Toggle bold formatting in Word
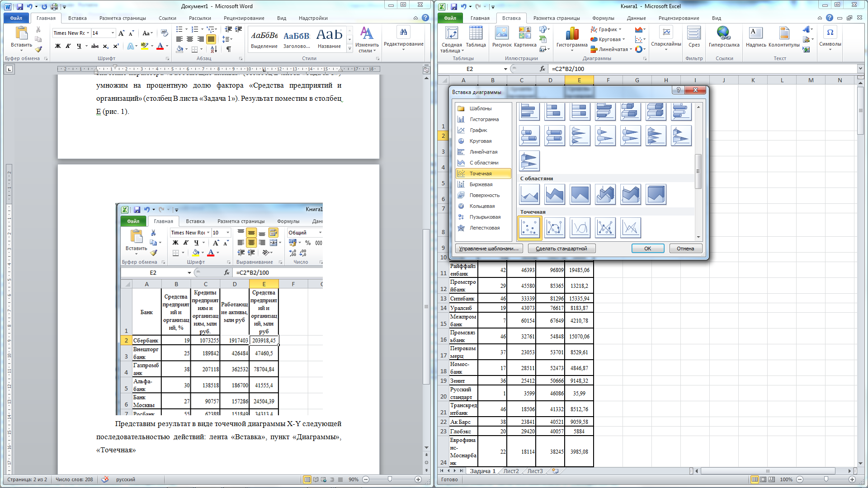This screenshot has width=868, height=488. (57, 46)
